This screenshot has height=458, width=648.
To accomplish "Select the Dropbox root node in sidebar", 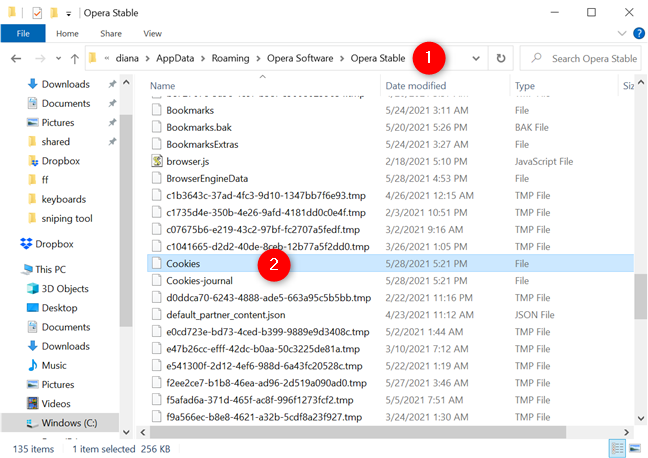I will [54, 244].
